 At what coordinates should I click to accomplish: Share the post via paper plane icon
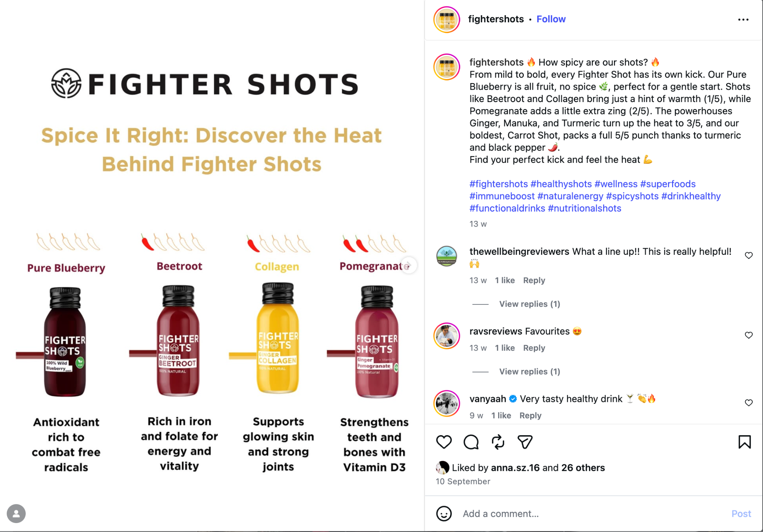pyautogui.click(x=525, y=442)
